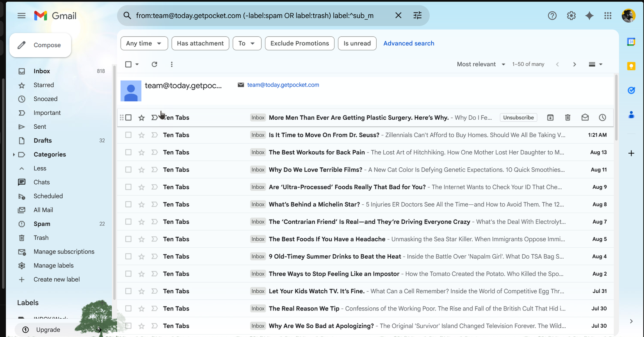Star the Dr. Seuss email
The image size is (644, 337).
coord(141,135)
